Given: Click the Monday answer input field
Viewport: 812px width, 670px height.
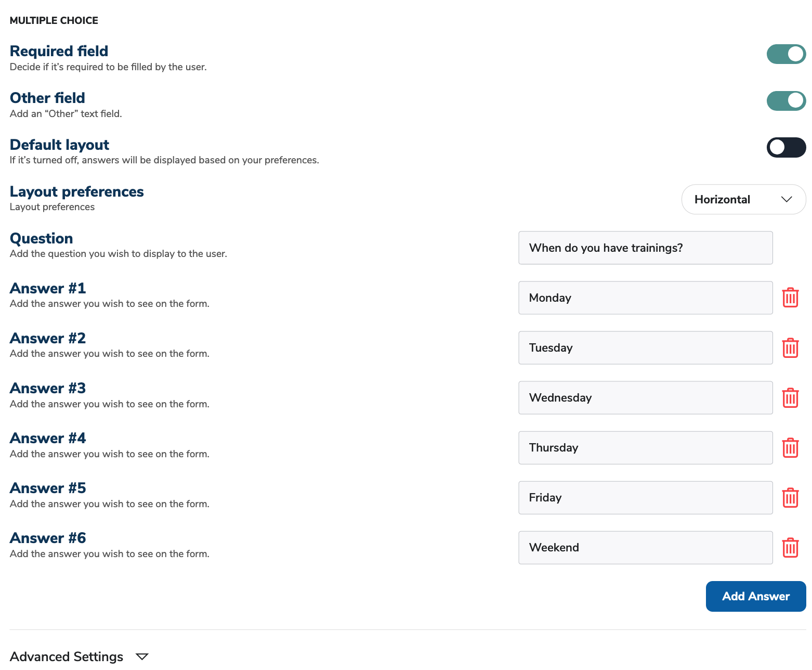Looking at the screenshot, I should (645, 298).
